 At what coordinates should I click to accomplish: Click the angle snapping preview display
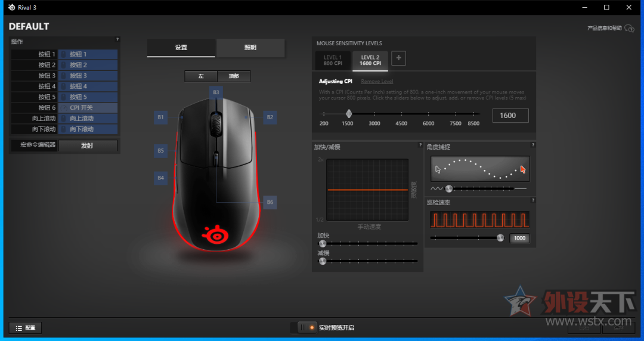tap(480, 169)
